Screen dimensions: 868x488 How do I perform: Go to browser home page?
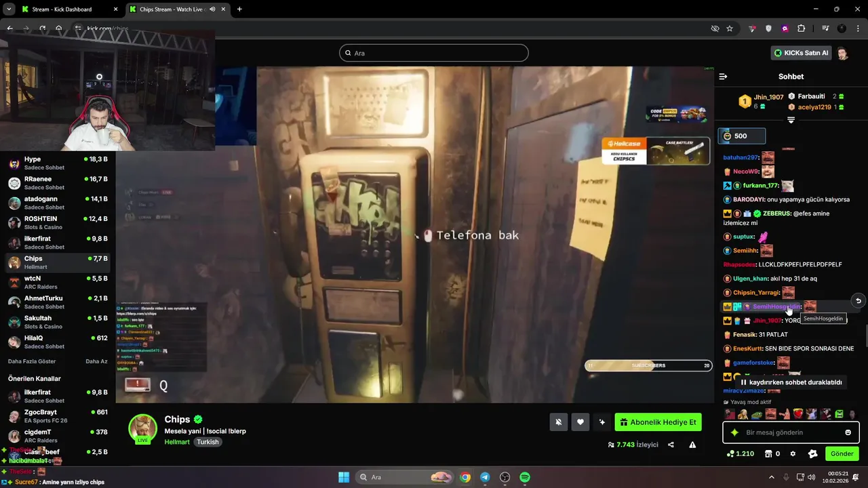point(59,28)
